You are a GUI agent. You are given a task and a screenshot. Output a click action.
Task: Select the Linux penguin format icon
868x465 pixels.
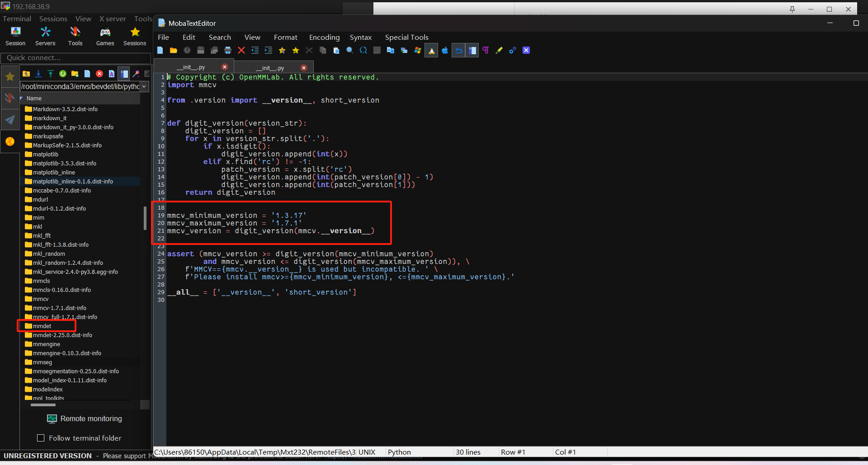431,50
